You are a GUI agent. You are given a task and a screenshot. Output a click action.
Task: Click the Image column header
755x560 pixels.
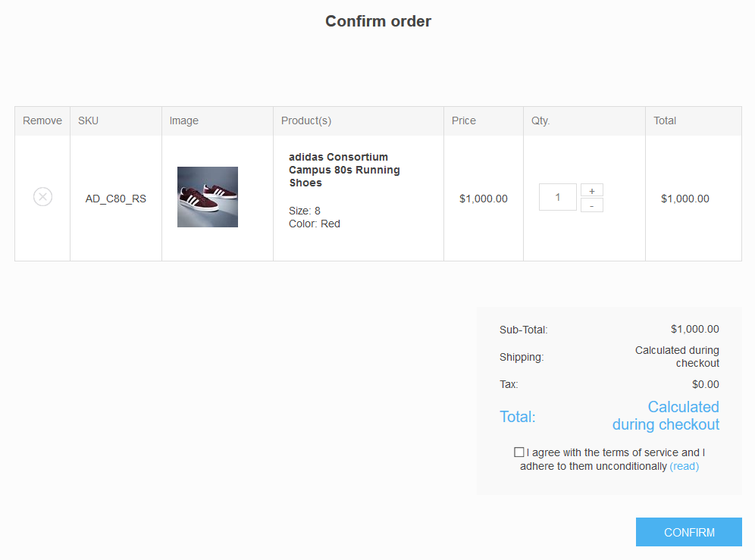click(x=183, y=120)
